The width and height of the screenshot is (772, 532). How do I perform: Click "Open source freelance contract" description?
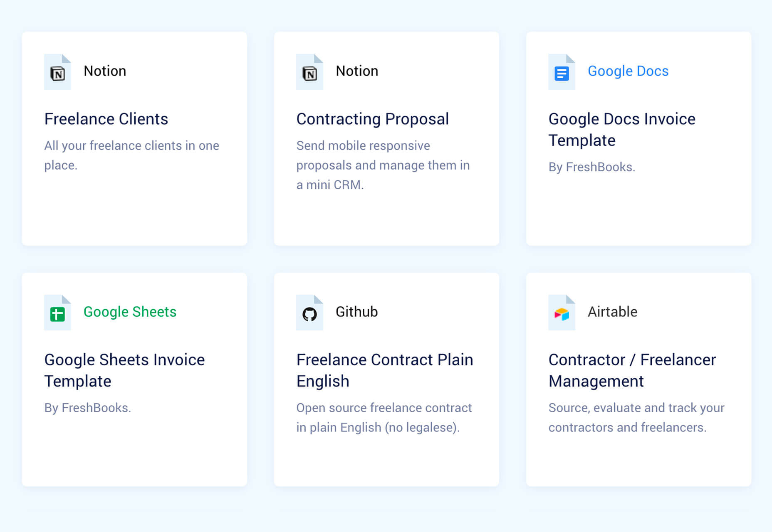click(x=384, y=417)
